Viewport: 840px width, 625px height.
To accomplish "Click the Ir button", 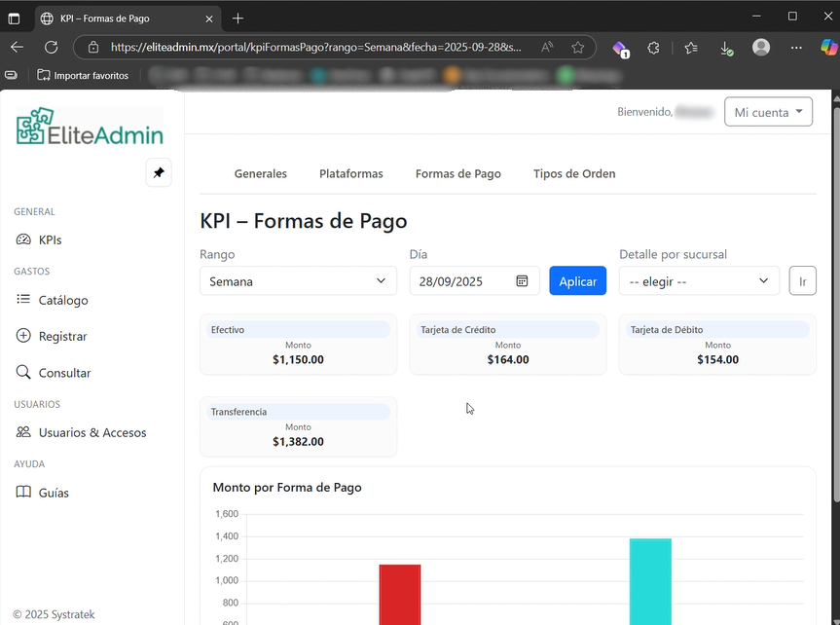I will point(802,281).
